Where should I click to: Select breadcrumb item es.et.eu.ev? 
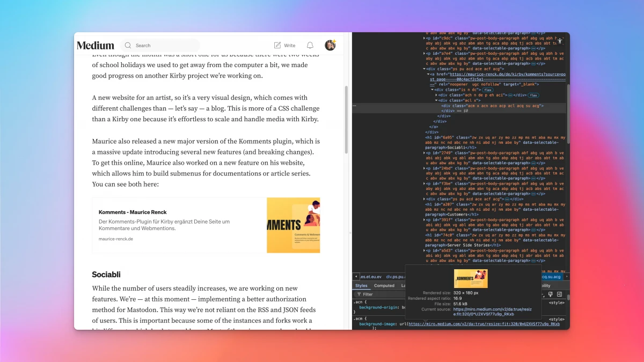[x=371, y=277]
